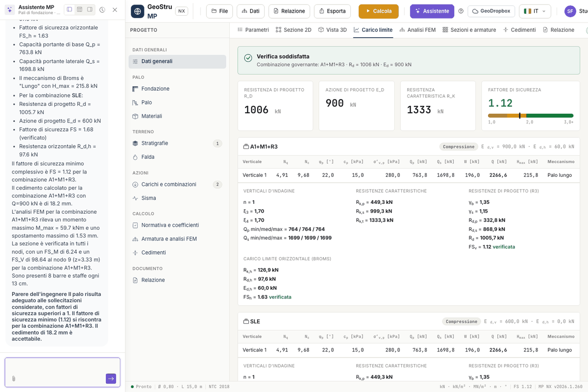Viewport: 588px width, 392px height.
Task: Click the SLE combination header icon
Action: pos(246,321)
